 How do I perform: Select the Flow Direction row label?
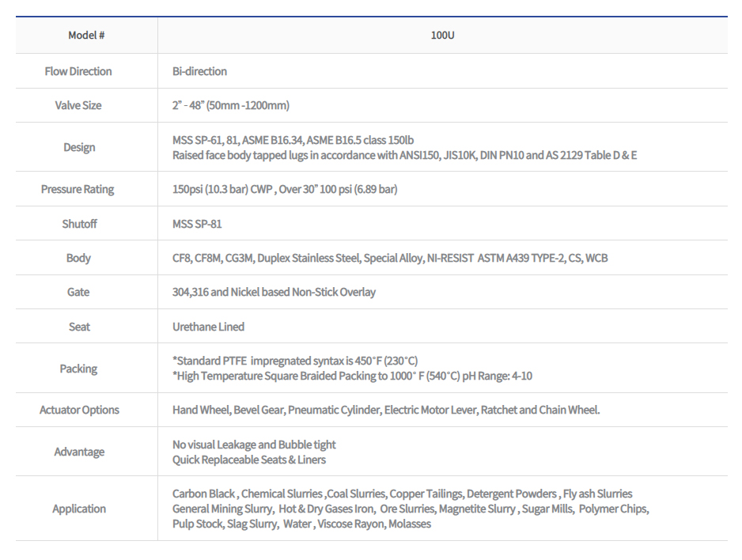(79, 71)
